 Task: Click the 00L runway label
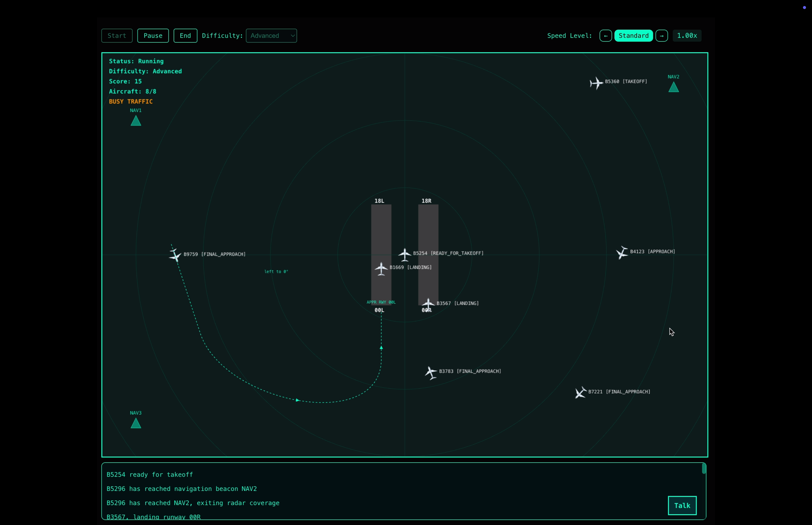click(x=379, y=310)
